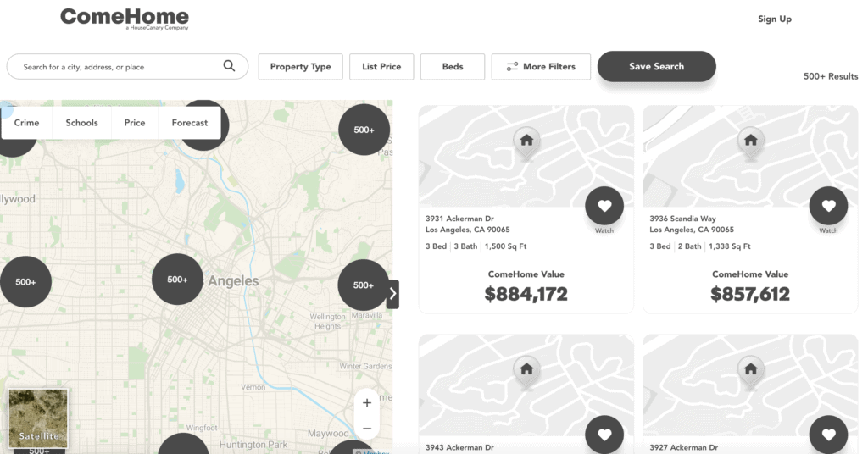Viewport: 868px width, 454px height.
Task: Click the 500+ Results count
Action: click(x=831, y=76)
